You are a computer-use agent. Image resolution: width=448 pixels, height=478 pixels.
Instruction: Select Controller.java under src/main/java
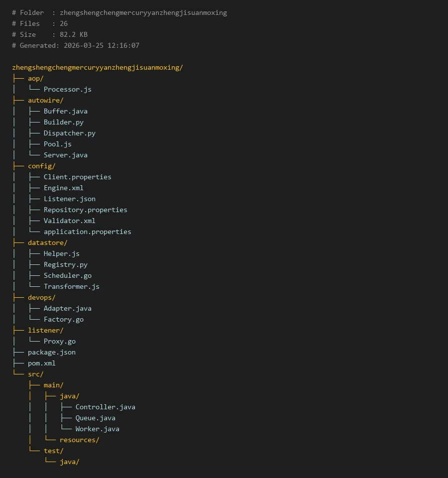point(105,407)
